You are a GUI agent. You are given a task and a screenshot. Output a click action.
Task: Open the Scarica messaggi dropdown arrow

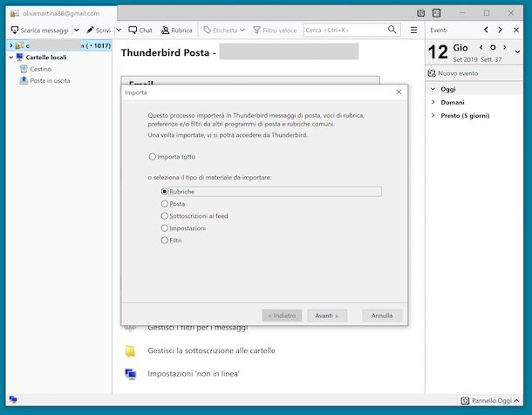pyautogui.click(x=77, y=31)
